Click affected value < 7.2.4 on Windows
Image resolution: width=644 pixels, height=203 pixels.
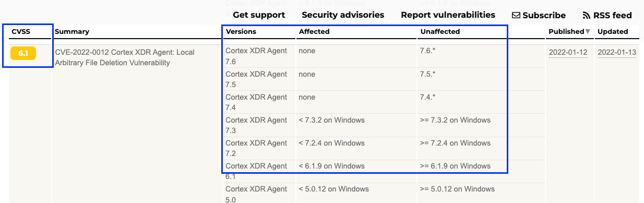point(331,143)
